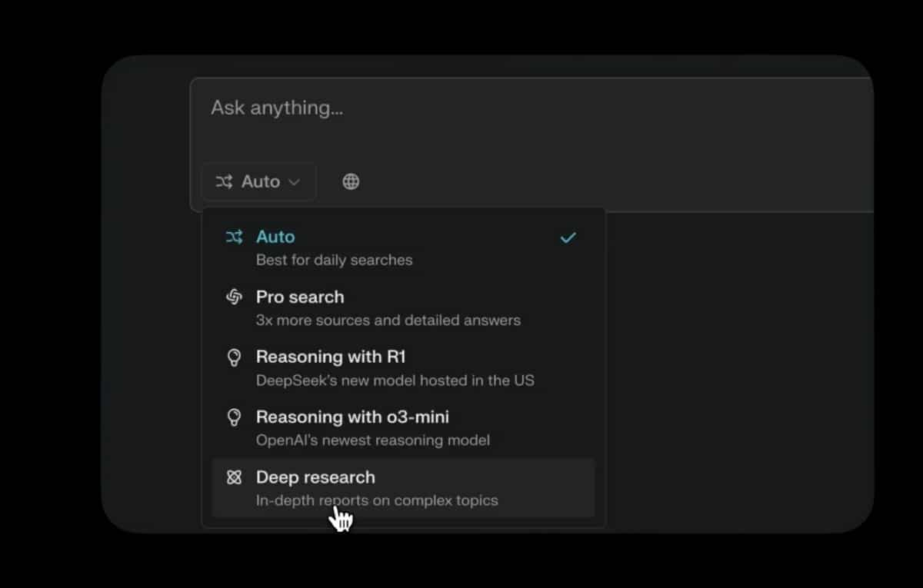The width and height of the screenshot is (923, 588).
Task: Select the Auto mode menu entry
Action: click(275, 237)
